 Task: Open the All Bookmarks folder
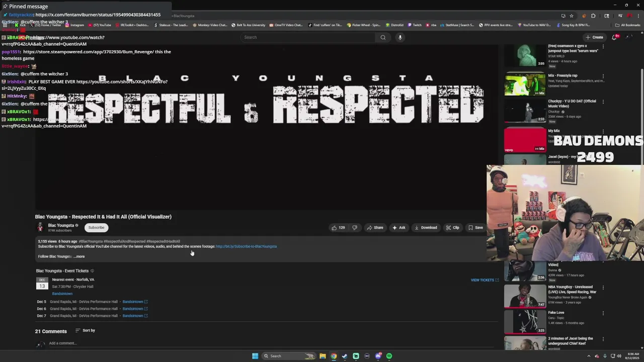click(x=628, y=25)
